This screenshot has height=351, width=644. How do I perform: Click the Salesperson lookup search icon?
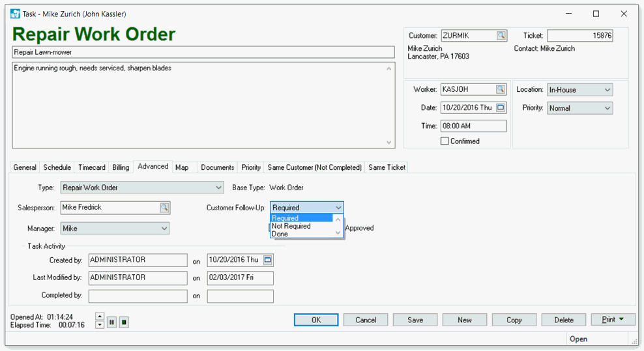(164, 208)
